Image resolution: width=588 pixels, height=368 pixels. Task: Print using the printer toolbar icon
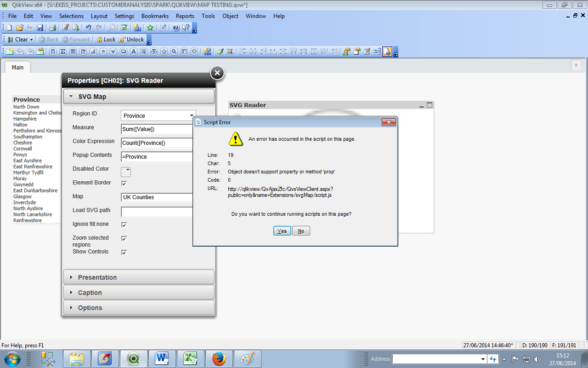coord(52,28)
